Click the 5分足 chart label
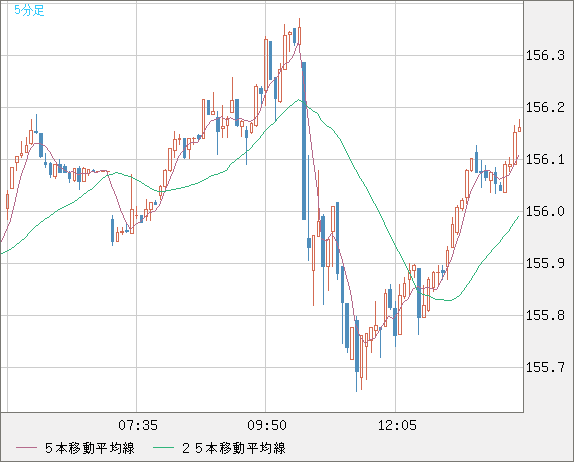Viewport: 574px width, 462px height. 29,10
